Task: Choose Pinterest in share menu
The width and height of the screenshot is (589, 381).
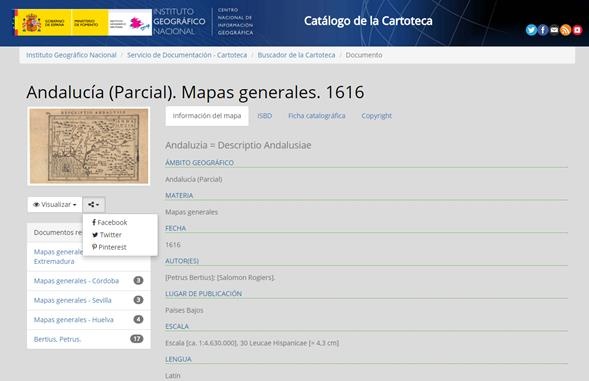Action: 109,247
